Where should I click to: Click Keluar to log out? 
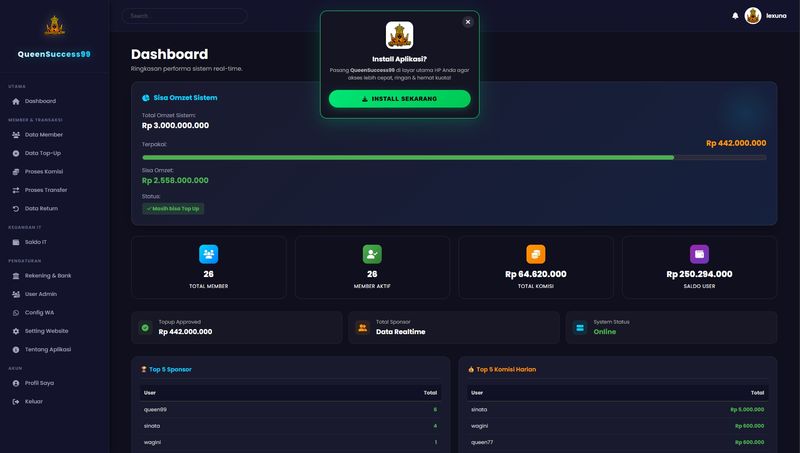coord(34,401)
